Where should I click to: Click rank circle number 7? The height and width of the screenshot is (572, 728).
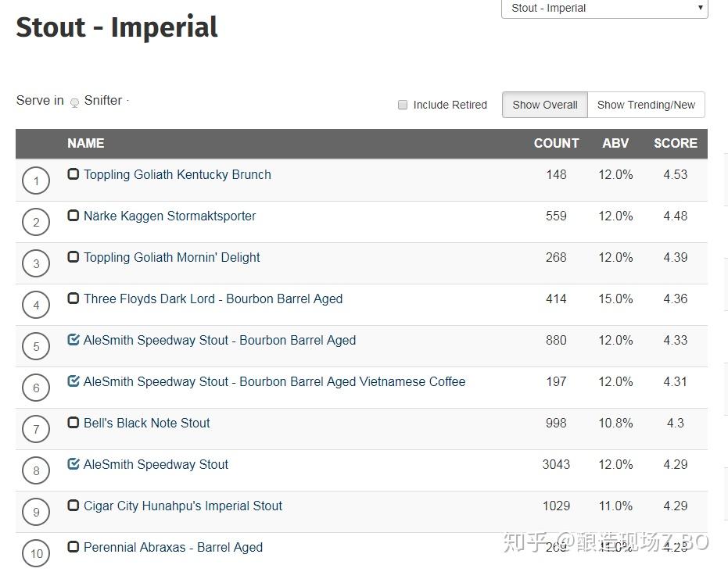(36, 430)
